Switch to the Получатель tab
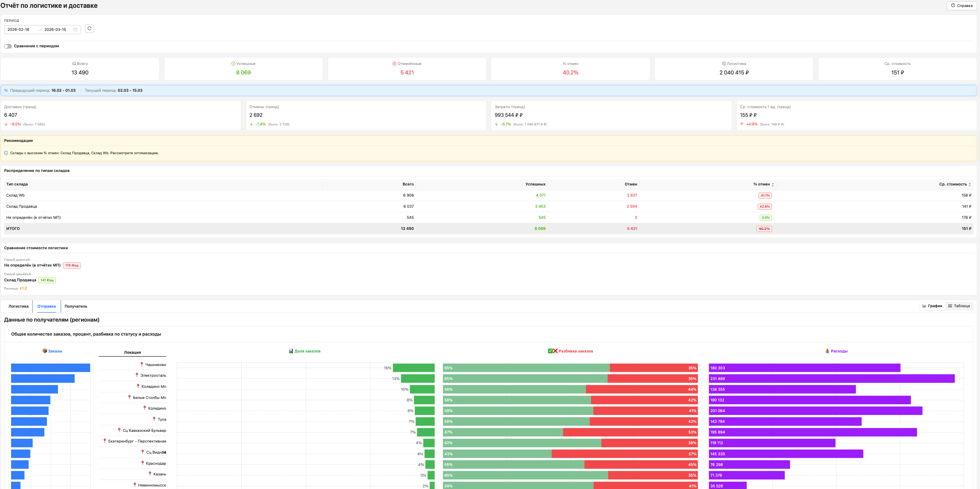 tap(76, 306)
